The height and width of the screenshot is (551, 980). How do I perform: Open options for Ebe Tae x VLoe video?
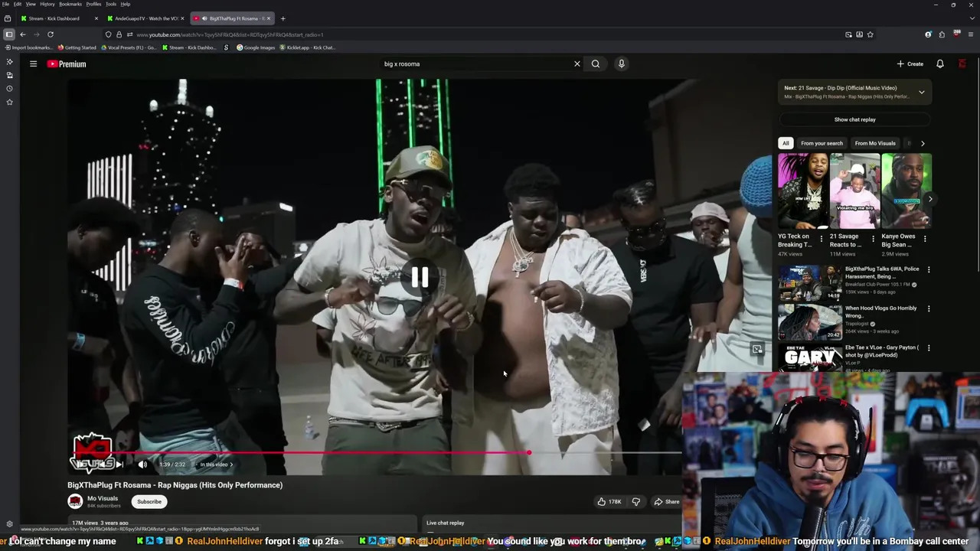(929, 347)
